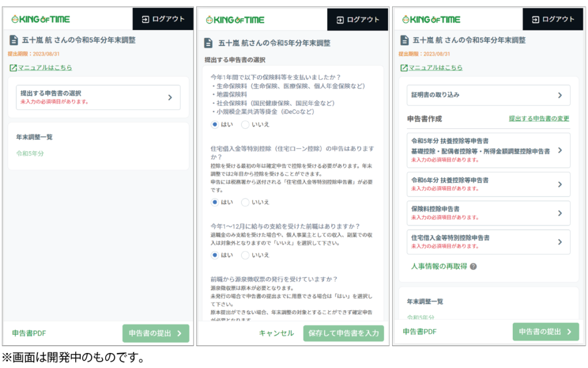Viewport: 588px width, 368px height.
Task: Open the 提出する申告書の選択 row chevron
Action: (x=170, y=97)
